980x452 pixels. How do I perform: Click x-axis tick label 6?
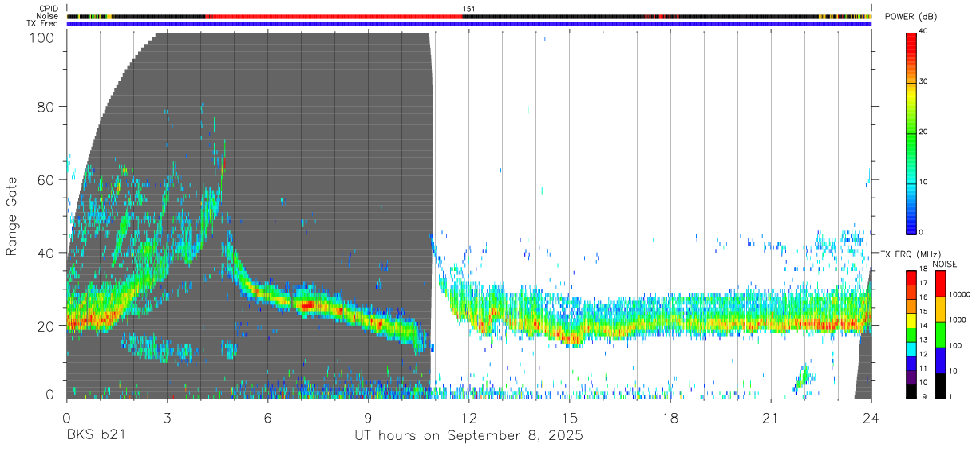(x=267, y=417)
